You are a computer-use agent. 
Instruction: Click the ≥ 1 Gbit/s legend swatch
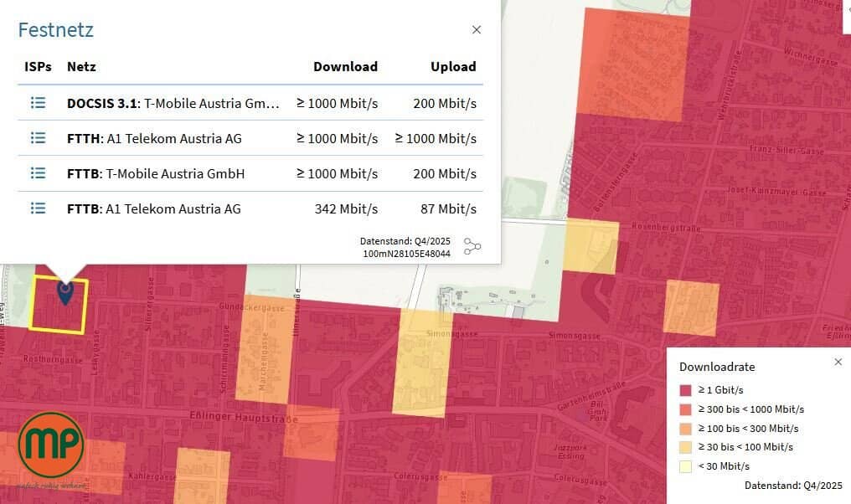point(685,390)
